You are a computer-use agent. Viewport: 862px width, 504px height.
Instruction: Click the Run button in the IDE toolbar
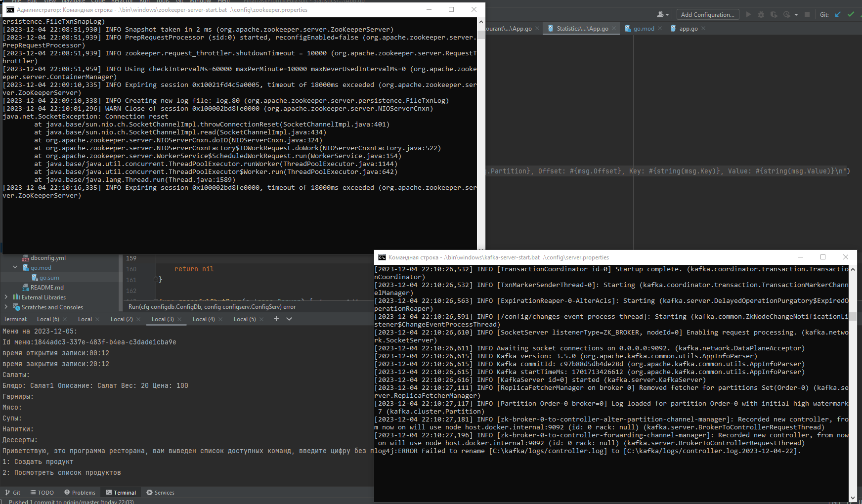coord(748,15)
